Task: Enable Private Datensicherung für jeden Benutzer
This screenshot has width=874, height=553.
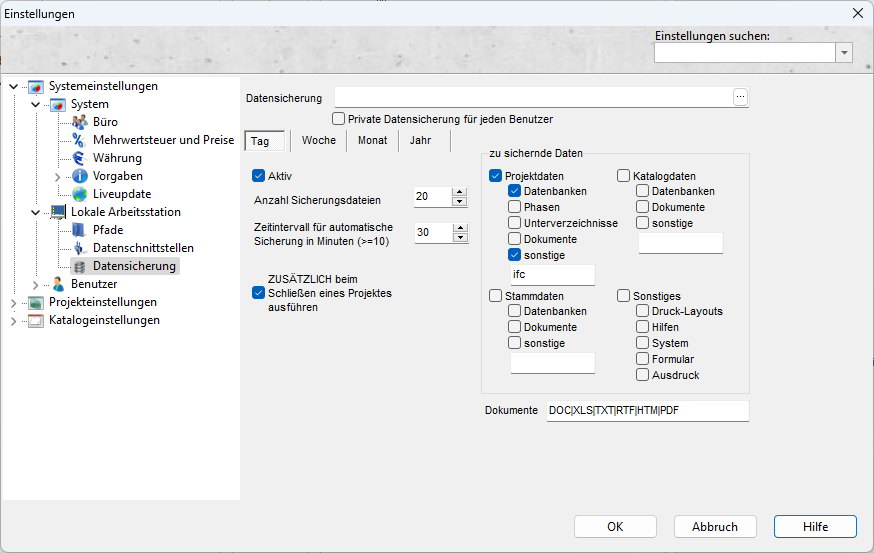Action: 339,119
